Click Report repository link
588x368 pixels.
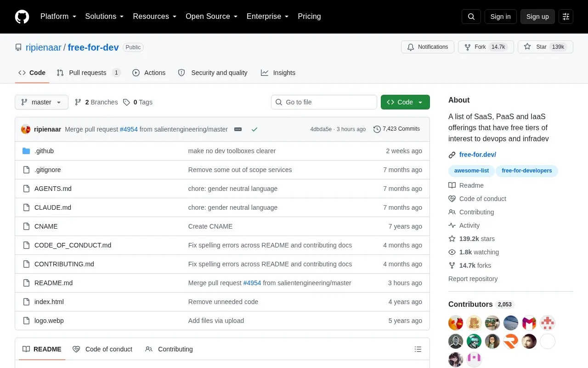click(x=473, y=279)
